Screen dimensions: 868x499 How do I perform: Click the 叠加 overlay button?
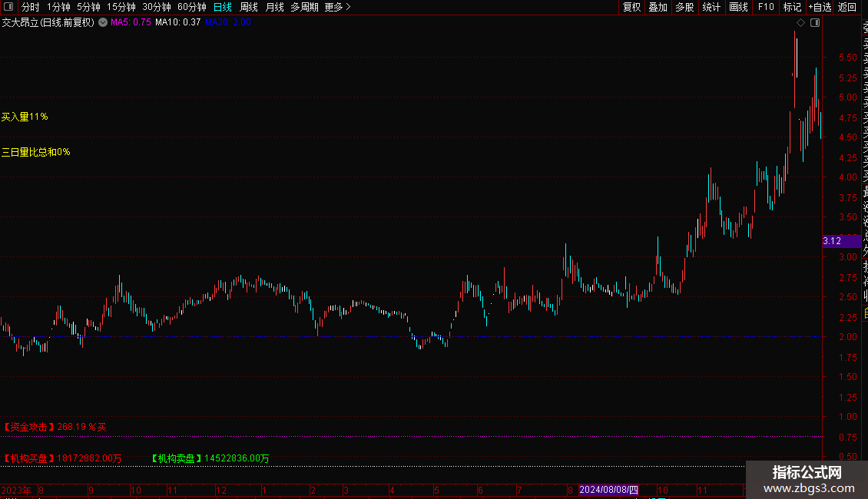[x=658, y=7]
